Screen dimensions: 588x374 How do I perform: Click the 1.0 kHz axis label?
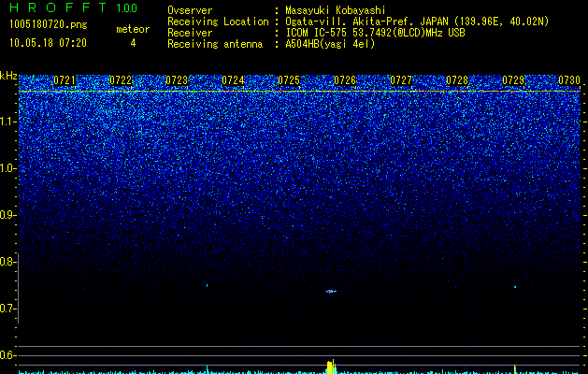8,168
